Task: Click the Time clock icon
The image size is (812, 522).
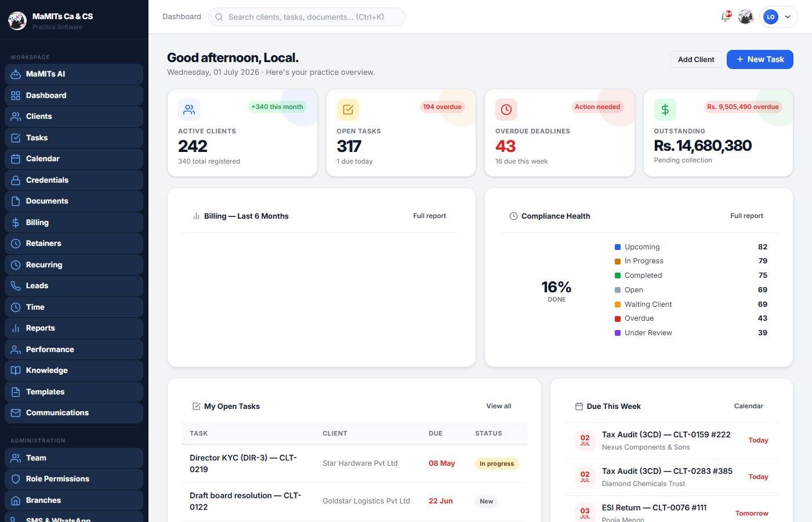Action: [16, 307]
